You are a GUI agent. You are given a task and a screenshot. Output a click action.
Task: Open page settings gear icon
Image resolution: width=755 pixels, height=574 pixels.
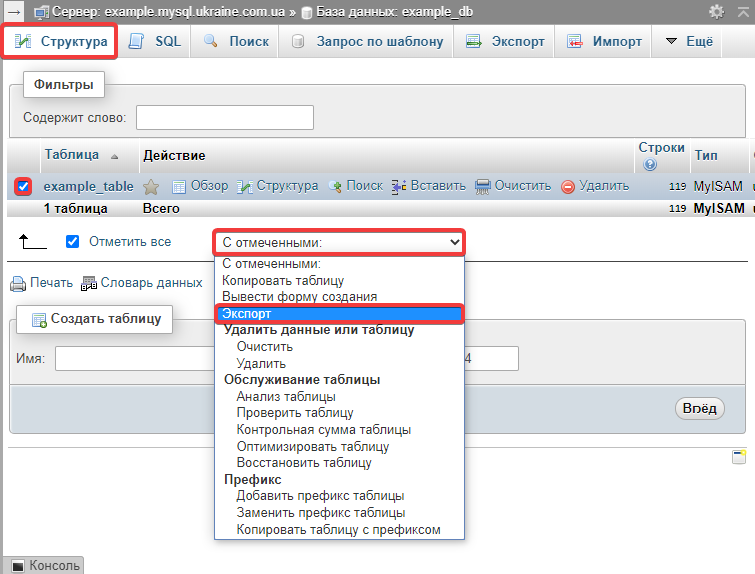[x=716, y=11]
